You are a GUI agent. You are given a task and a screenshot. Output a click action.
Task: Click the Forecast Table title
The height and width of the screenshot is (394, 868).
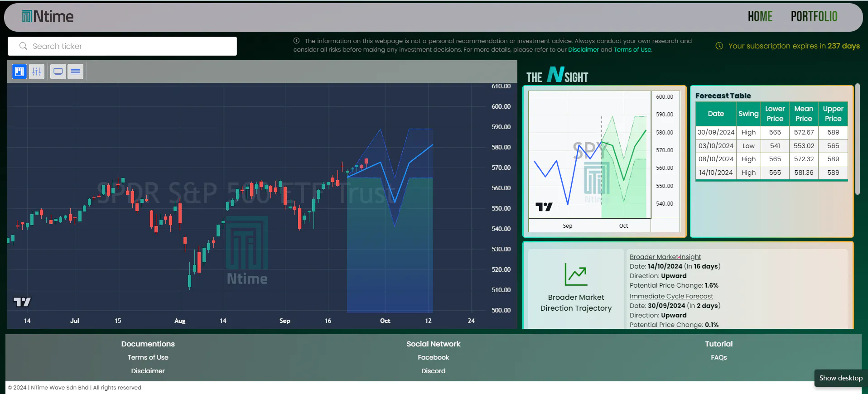pos(723,96)
